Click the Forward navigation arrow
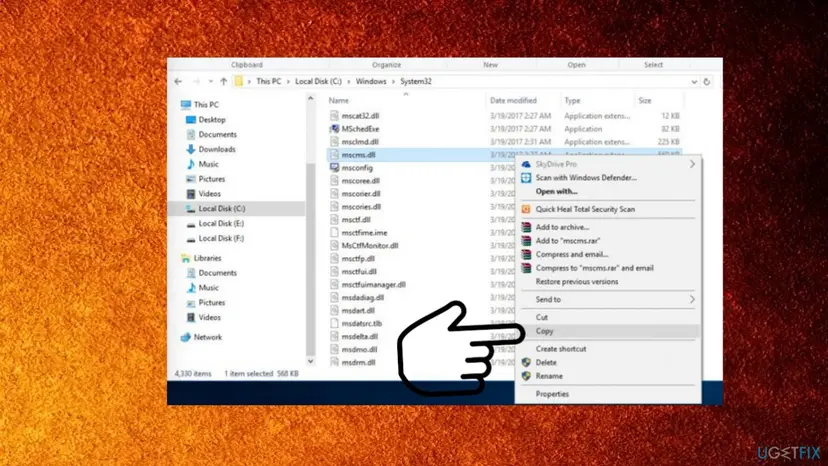 196,81
